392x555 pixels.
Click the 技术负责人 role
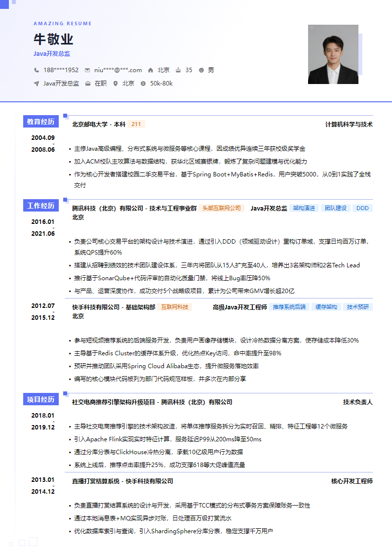click(x=358, y=402)
